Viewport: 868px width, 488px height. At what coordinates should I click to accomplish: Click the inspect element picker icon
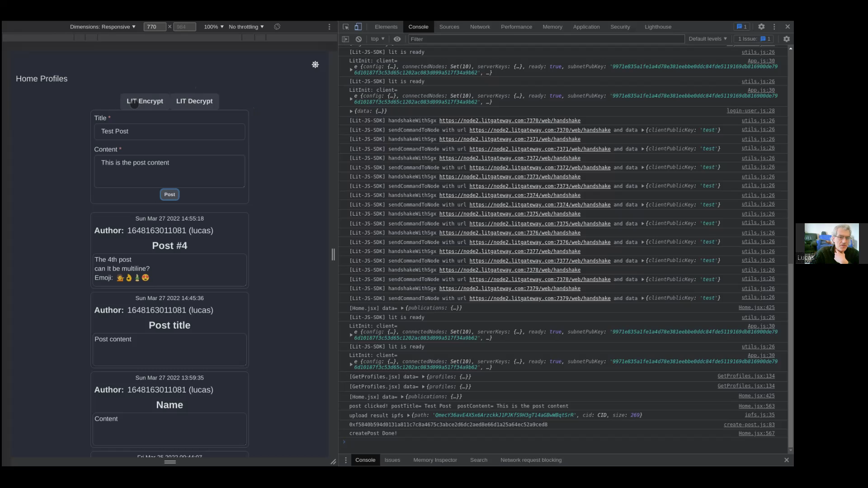click(346, 27)
